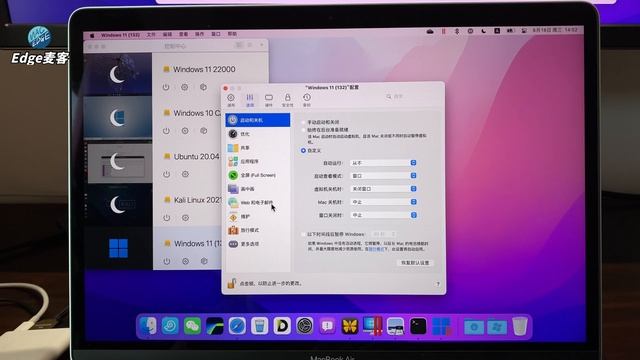640x360 pixels.
Task: Open the Hardware (硬件) tab
Action: pyautogui.click(x=269, y=100)
